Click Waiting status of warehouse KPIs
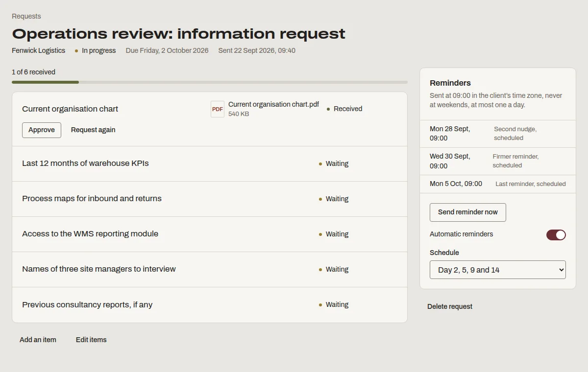The image size is (588, 372). point(334,163)
